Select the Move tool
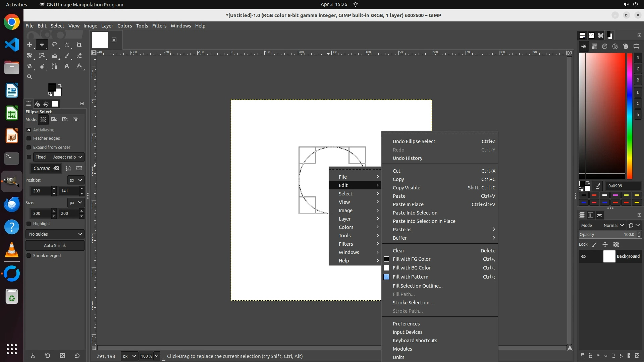 click(x=30, y=45)
